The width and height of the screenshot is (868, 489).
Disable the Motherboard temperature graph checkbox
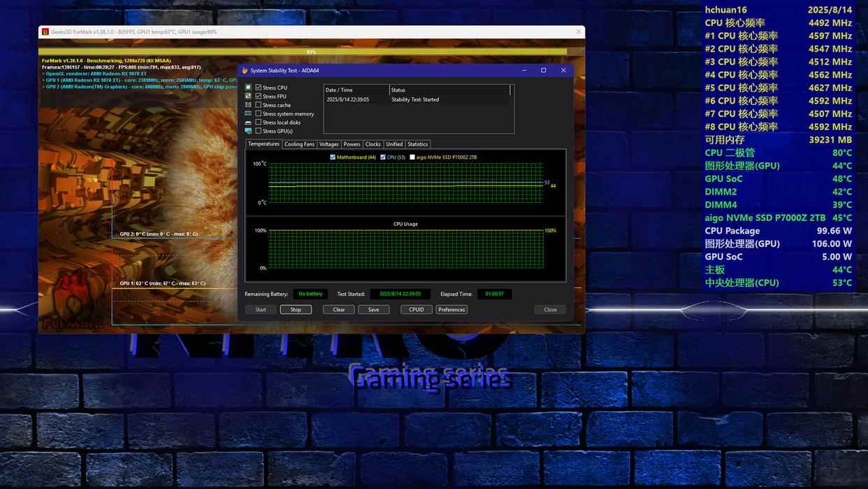333,157
